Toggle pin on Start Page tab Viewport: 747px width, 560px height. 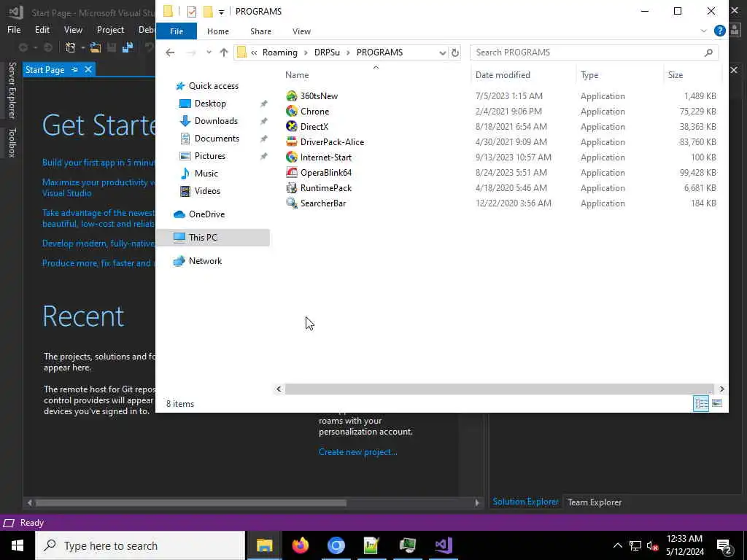pos(75,69)
